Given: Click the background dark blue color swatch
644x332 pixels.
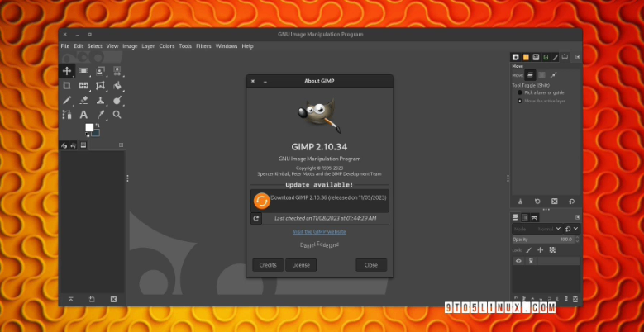Looking at the screenshot, I should coord(97,133).
